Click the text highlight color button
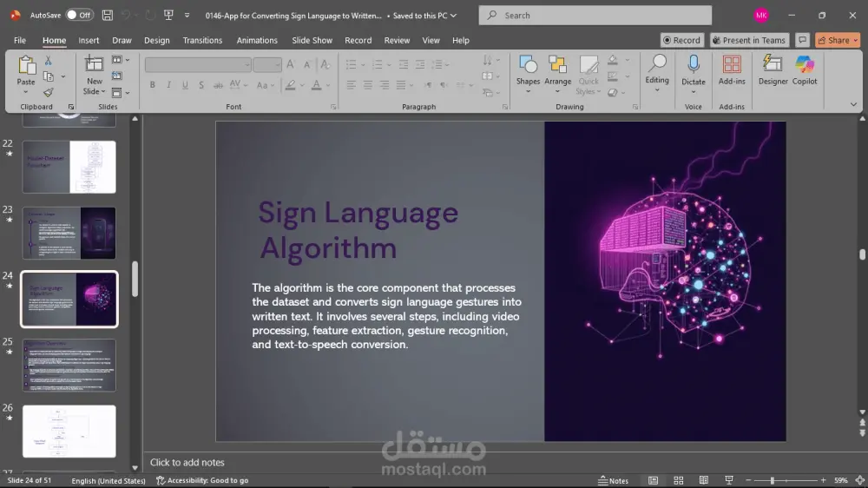This screenshot has width=868, height=488. [x=290, y=85]
